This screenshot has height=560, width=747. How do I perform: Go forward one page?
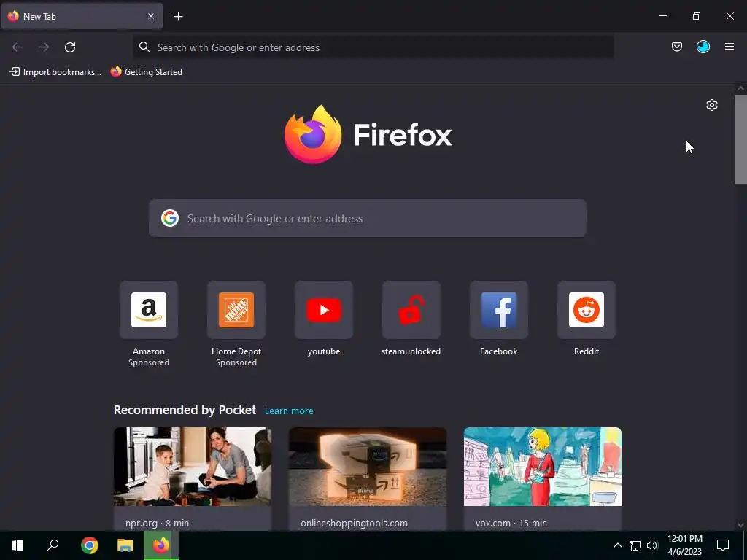44,47
